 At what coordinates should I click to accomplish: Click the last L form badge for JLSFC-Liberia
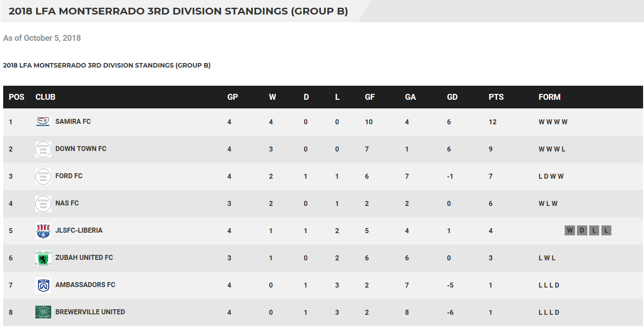pos(606,230)
